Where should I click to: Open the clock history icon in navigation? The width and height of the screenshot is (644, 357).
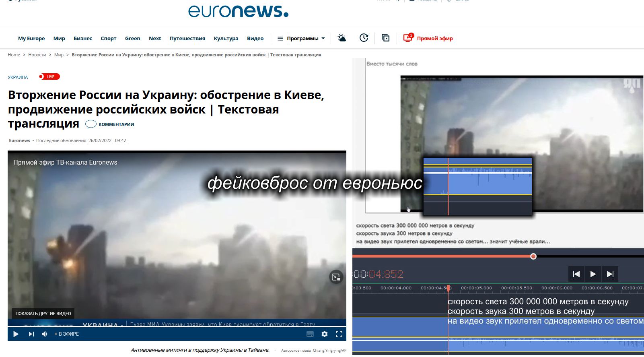(x=364, y=38)
